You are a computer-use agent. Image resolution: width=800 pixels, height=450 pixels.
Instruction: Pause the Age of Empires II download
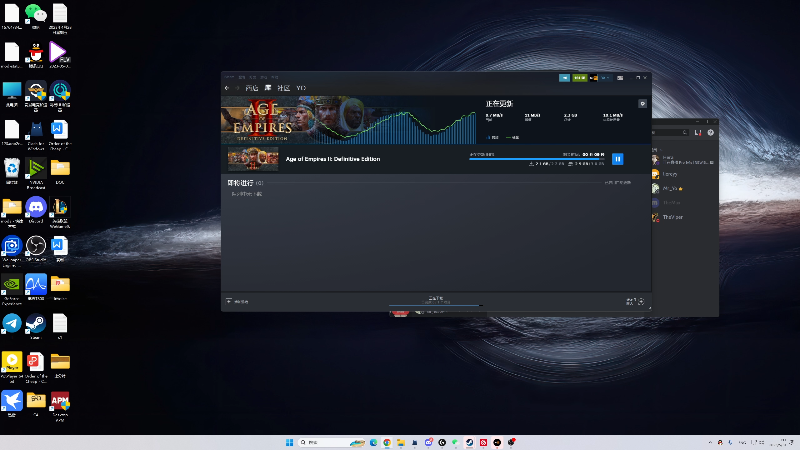[617, 159]
